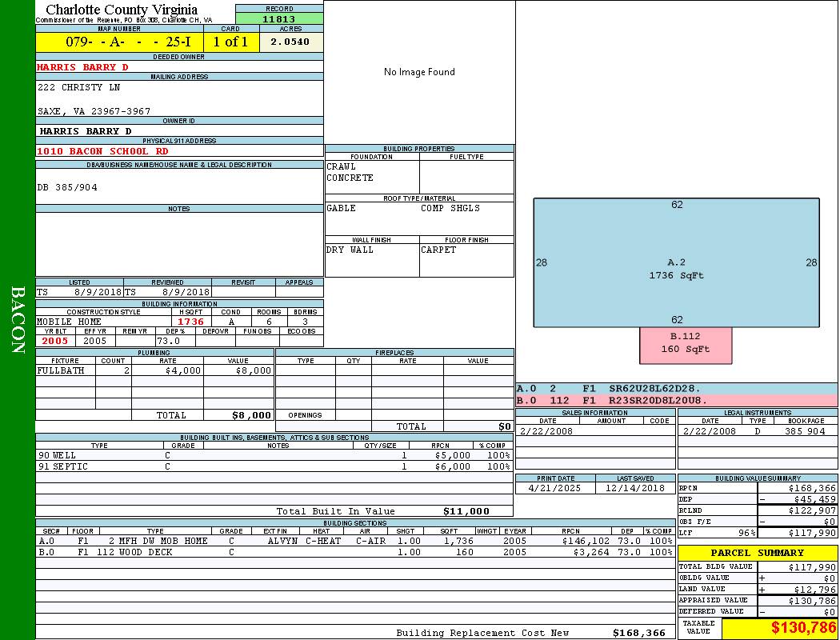Click the empty Notes area

[179, 244]
